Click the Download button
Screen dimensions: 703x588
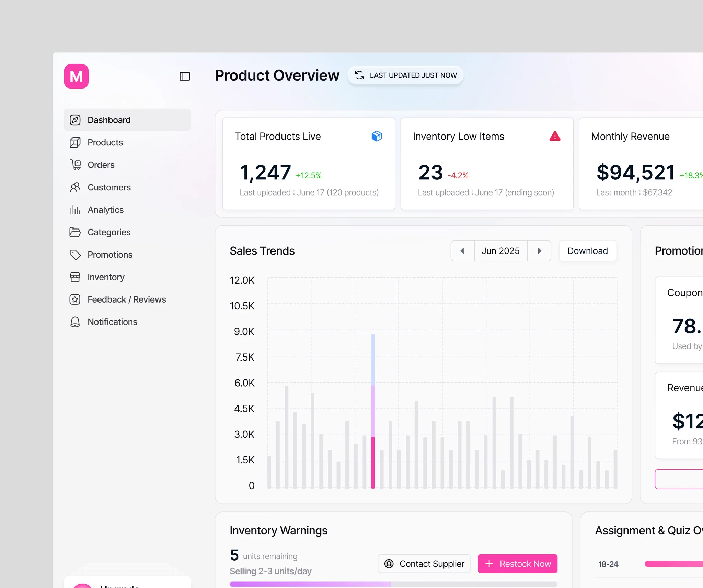pyautogui.click(x=588, y=251)
